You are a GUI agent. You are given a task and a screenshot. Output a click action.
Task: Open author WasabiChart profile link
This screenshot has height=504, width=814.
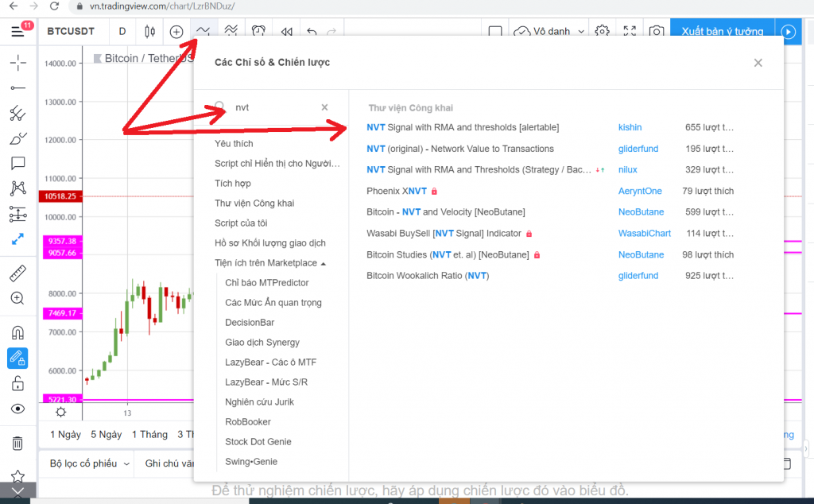point(644,234)
